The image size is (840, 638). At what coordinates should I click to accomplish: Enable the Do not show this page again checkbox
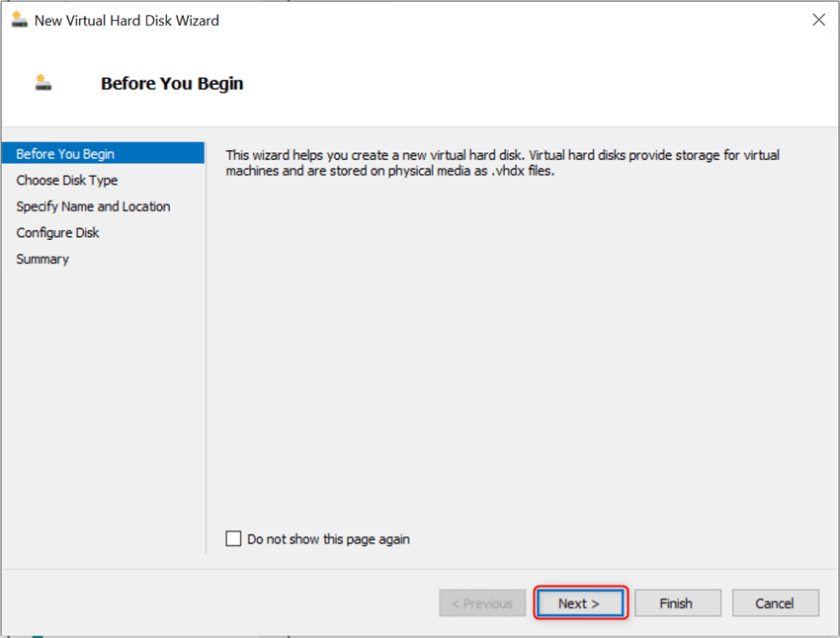pyautogui.click(x=233, y=538)
